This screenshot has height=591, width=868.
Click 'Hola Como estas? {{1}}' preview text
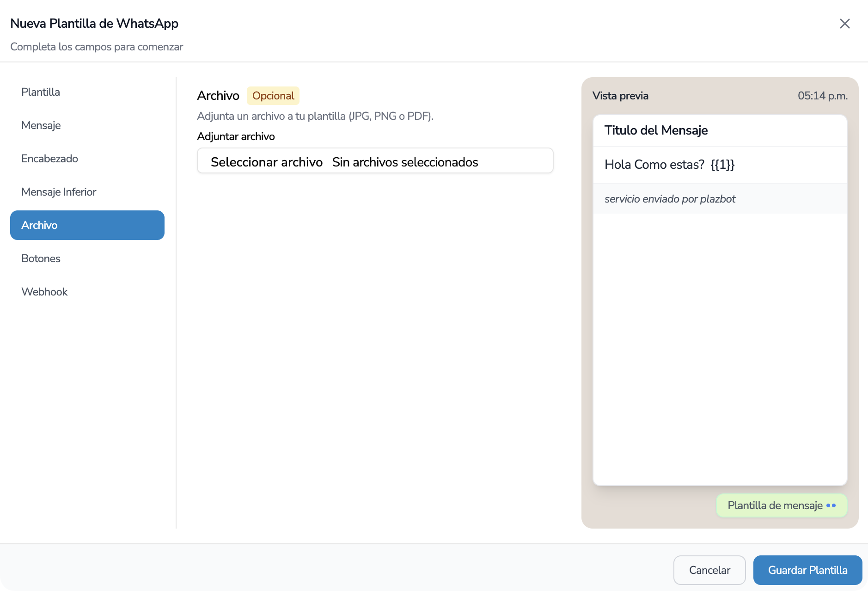click(x=669, y=165)
